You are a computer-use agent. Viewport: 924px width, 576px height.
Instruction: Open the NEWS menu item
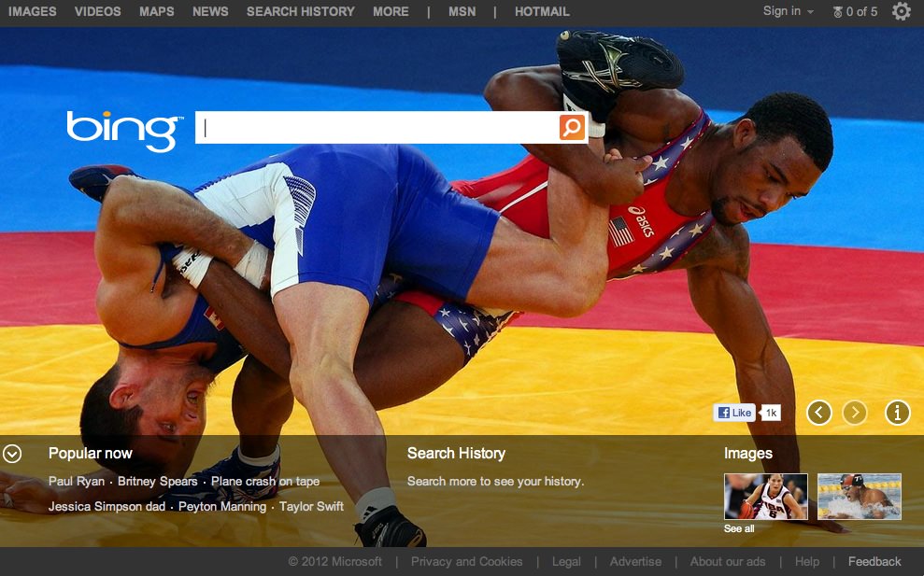tap(210, 11)
